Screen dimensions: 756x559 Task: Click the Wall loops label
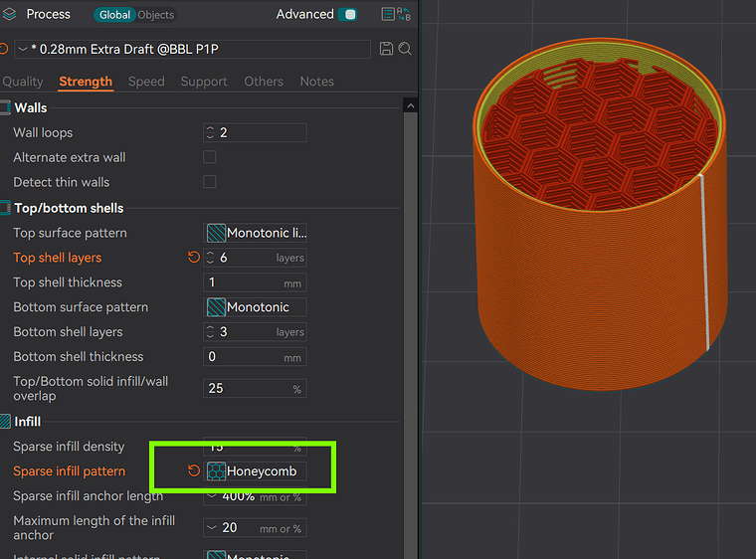coord(43,132)
